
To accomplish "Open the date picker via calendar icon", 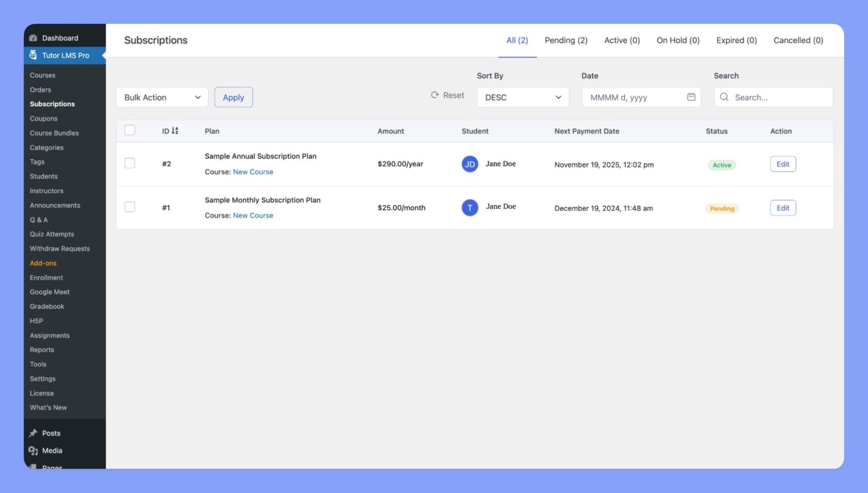I will click(x=691, y=97).
